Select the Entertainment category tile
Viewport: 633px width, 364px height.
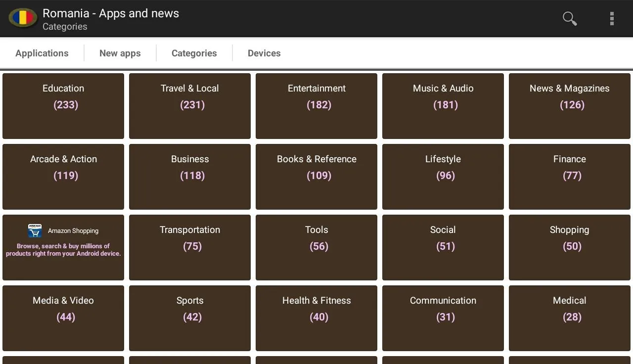(x=316, y=106)
